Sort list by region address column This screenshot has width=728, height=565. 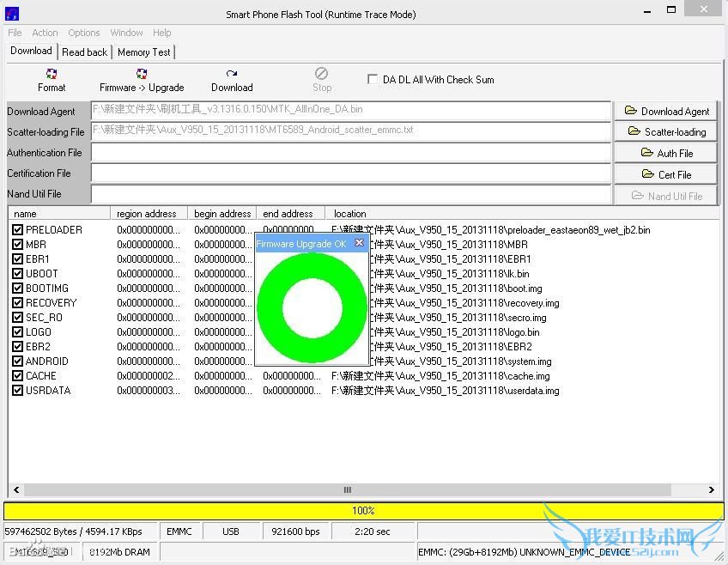[146, 214]
